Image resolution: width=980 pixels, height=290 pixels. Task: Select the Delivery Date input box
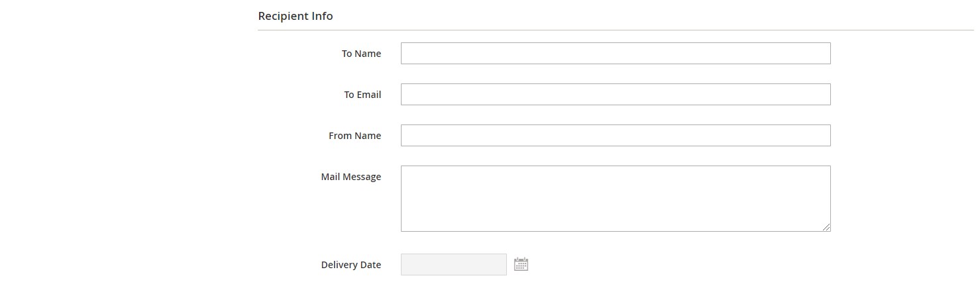point(453,265)
